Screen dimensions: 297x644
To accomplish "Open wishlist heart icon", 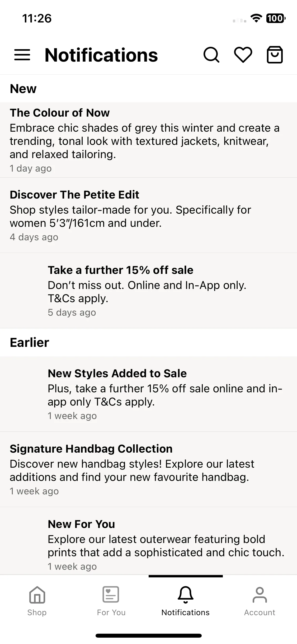I will 243,55.
